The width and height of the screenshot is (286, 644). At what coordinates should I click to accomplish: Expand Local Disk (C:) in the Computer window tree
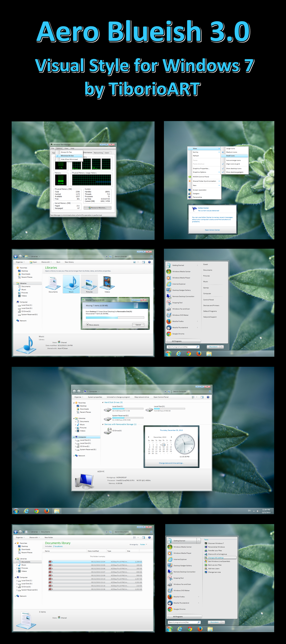click(76, 440)
